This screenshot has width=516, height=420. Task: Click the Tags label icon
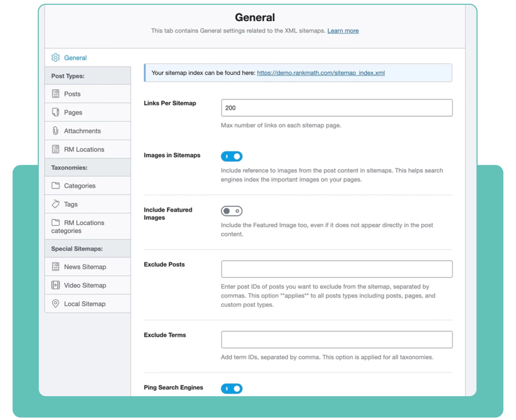55,204
